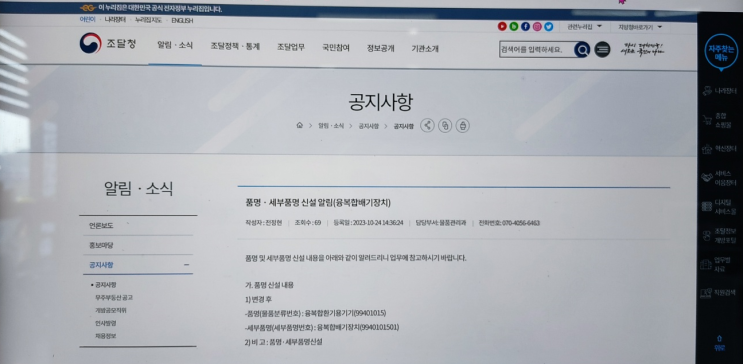Open 개방공모직위 submenu item
The image size is (743, 364).
pyautogui.click(x=110, y=310)
